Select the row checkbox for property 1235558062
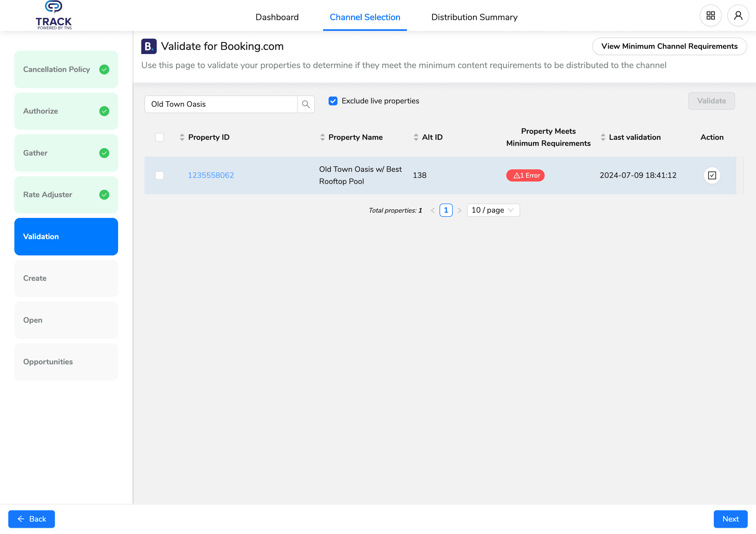756x534 pixels. click(159, 175)
